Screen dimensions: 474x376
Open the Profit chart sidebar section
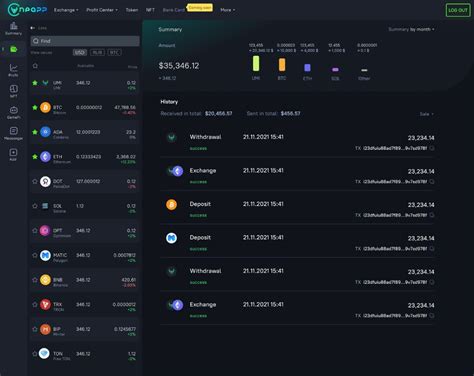(x=13, y=70)
